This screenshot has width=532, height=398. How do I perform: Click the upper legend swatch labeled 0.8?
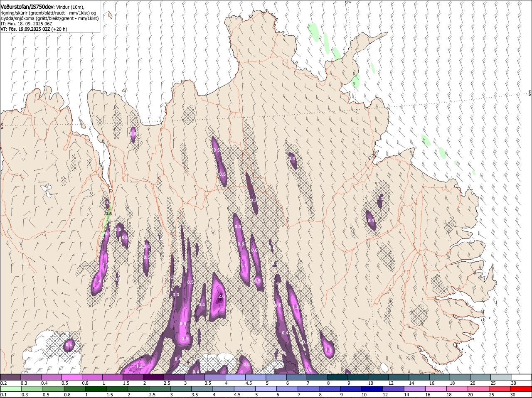(x=92, y=377)
